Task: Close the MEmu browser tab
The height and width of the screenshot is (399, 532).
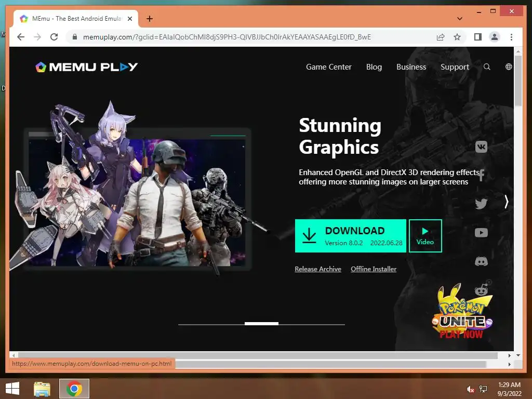Action: [x=129, y=19]
